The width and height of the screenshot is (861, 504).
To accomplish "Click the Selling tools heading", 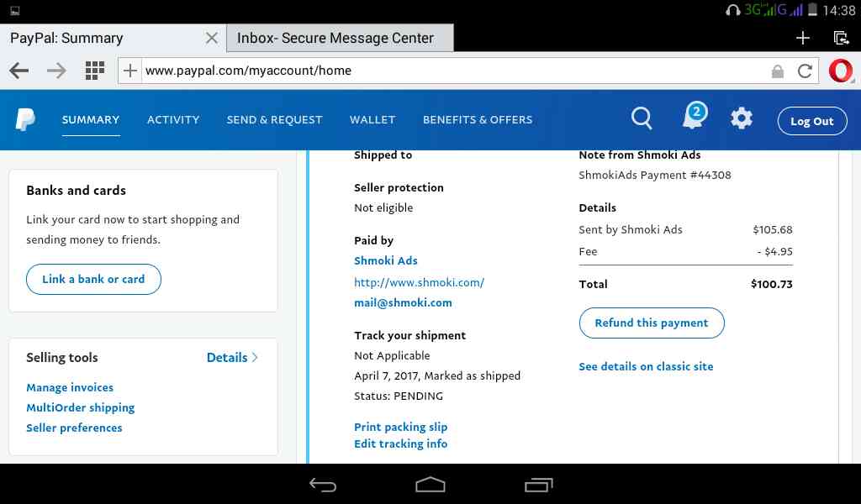I will (x=62, y=358).
